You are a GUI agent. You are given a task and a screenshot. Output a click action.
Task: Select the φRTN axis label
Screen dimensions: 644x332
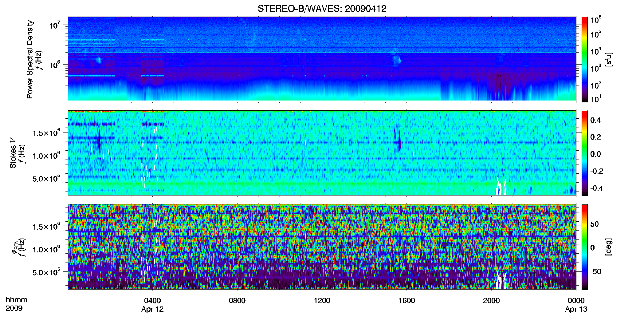(x=14, y=247)
